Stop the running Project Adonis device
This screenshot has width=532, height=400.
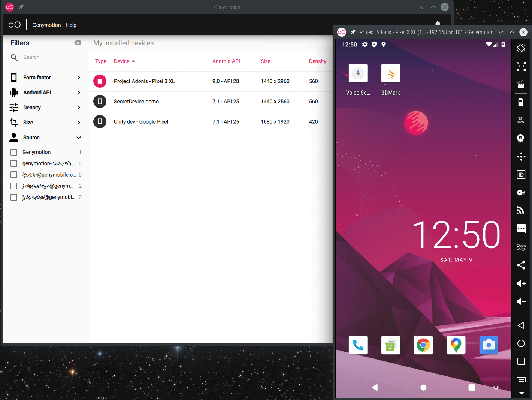tap(100, 81)
